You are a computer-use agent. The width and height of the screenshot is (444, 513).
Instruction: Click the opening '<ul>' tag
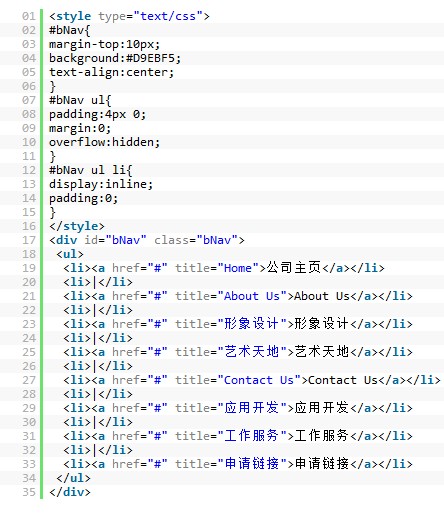[x=70, y=254]
